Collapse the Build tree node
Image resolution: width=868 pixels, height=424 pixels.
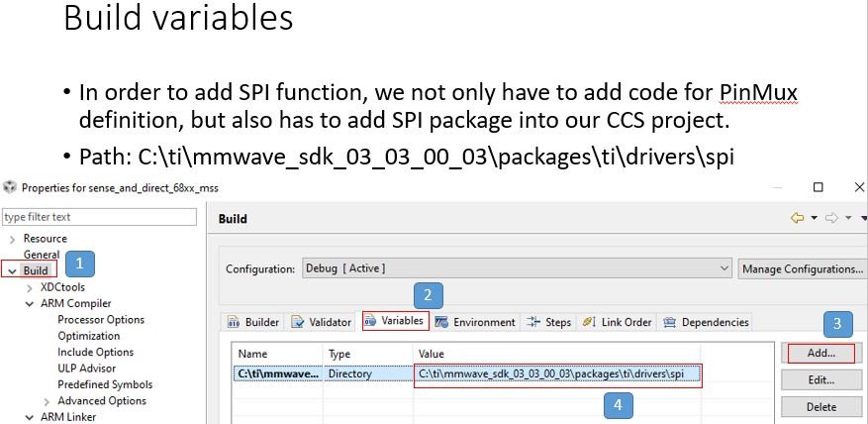(x=12, y=271)
